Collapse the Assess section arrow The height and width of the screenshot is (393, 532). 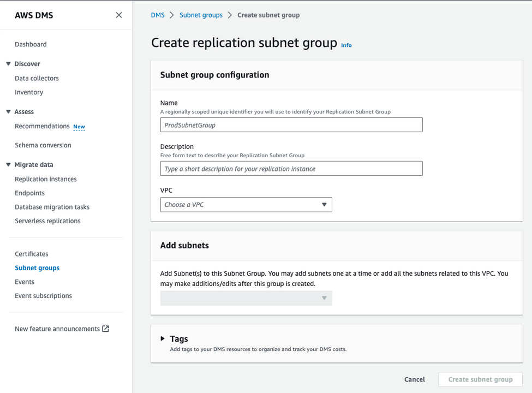coord(8,112)
